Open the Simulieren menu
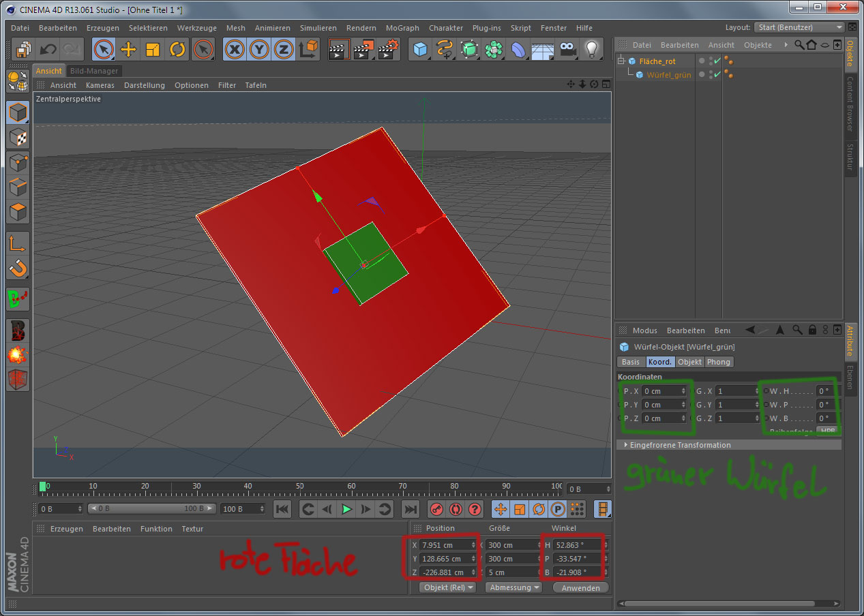 click(x=318, y=28)
